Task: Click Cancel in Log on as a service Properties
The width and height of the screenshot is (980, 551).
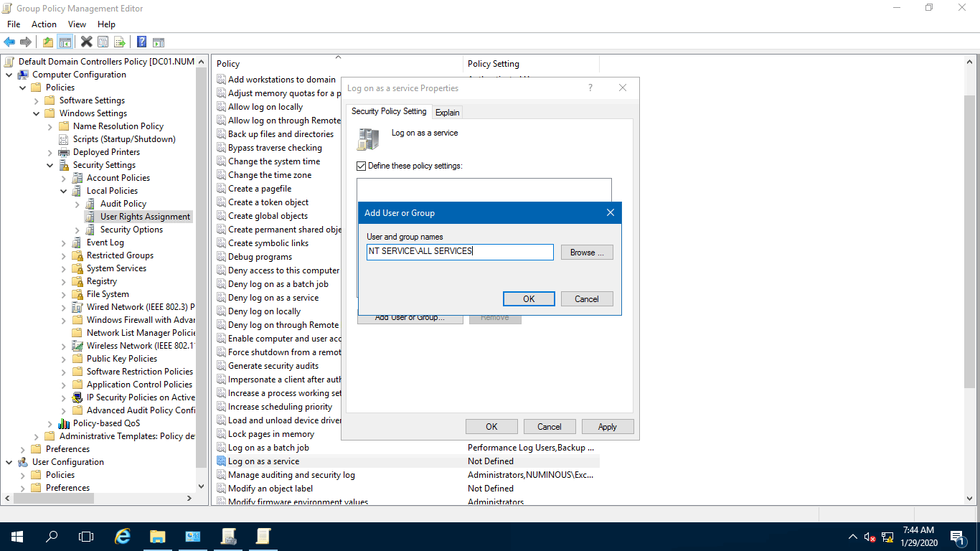Action: pyautogui.click(x=550, y=427)
